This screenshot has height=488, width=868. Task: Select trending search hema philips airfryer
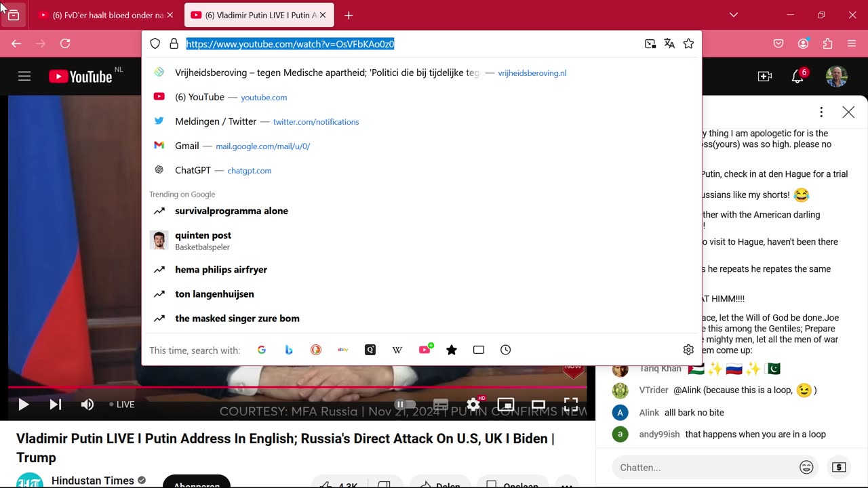tap(421, 269)
